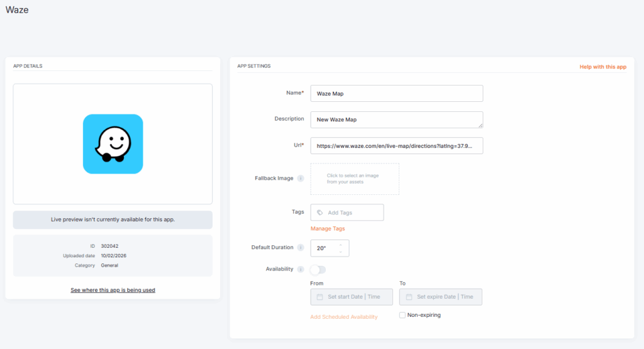Click the Waze app logo thumbnail

click(113, 144)
